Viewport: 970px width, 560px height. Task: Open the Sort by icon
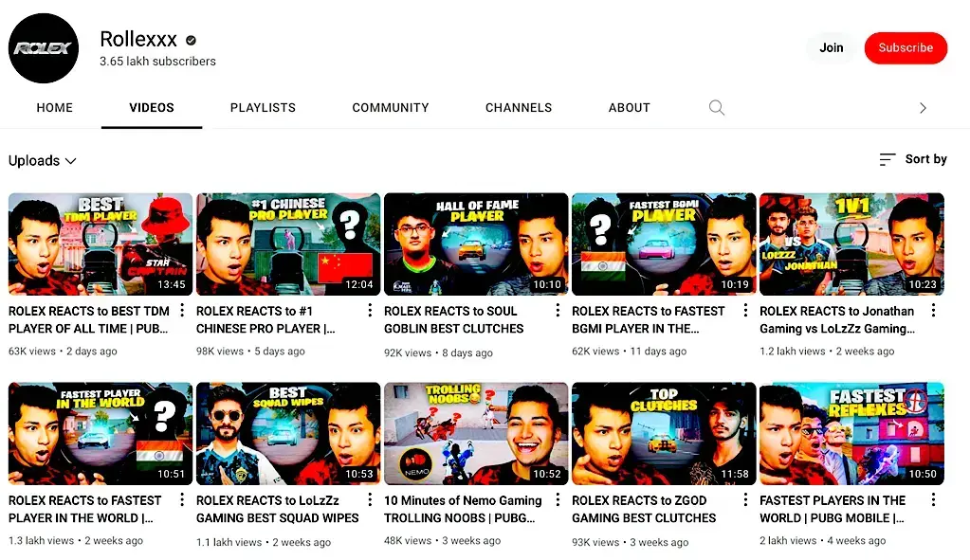pyautogui.click(x=888, y=159)
